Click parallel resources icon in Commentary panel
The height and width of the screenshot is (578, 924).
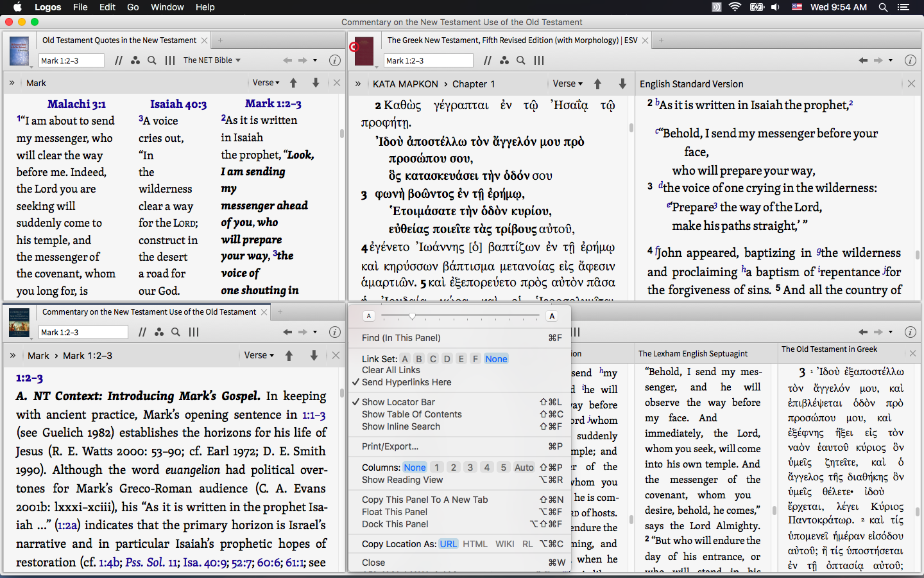[142, 332]
